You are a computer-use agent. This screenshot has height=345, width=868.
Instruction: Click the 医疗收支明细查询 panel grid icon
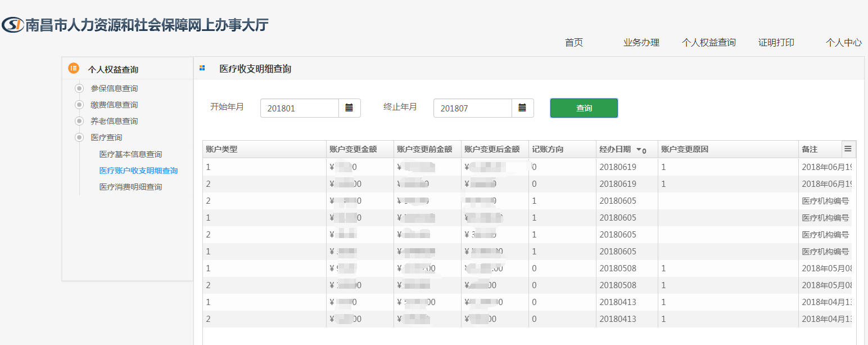[x=202, y=68]
